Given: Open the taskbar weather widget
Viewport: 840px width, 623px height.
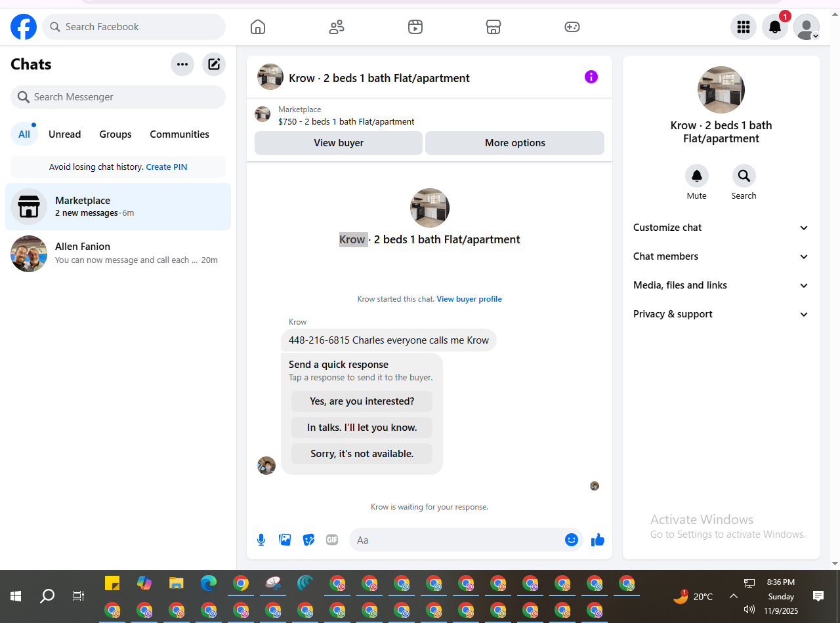Looking at the screenshot, I should pos(693,596).
